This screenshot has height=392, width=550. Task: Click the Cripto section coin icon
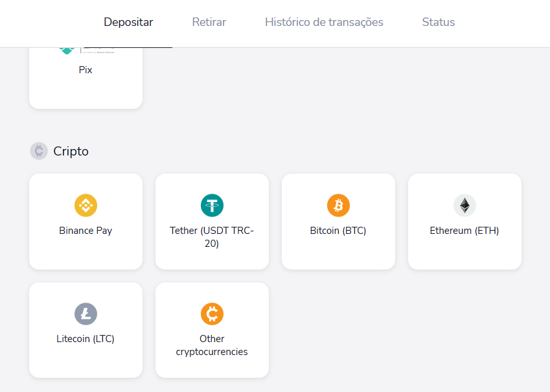click(39, 151)
